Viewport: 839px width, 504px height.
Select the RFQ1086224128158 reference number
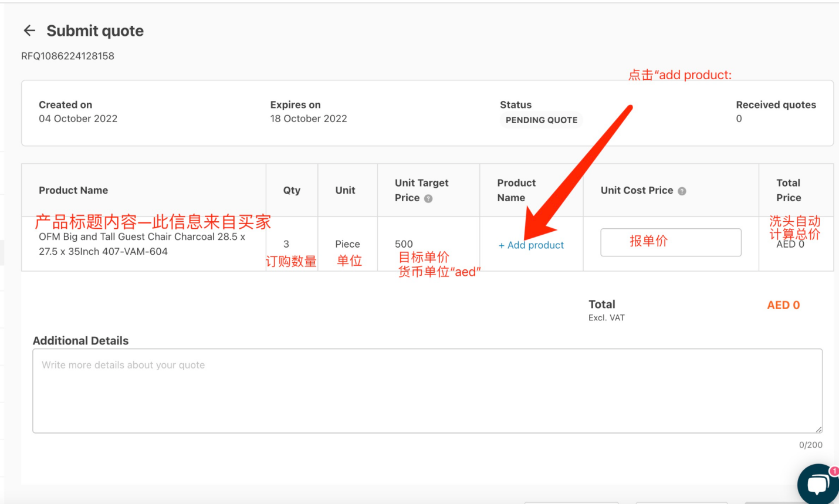pos(67,56)
